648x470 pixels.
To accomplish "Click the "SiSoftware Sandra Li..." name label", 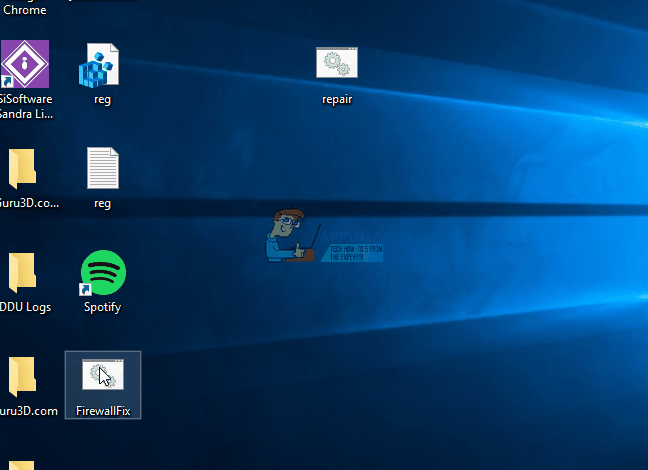I will point(26,107).
